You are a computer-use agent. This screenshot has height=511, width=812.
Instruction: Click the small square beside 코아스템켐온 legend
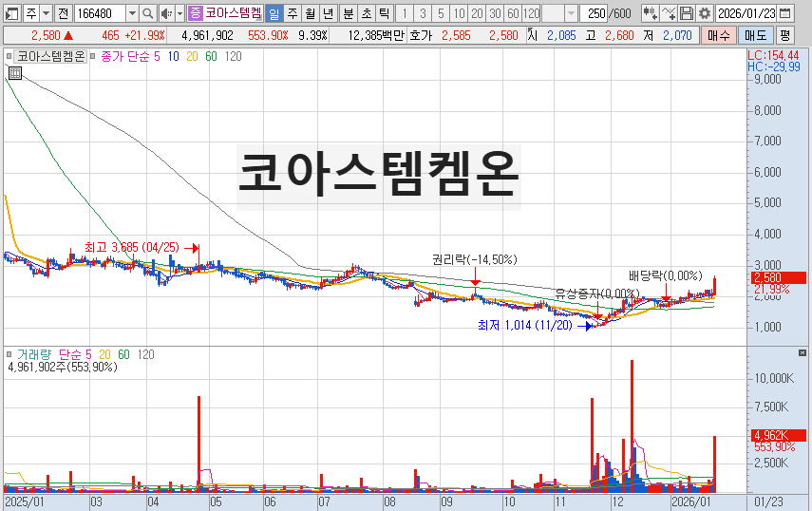point(9,56)
